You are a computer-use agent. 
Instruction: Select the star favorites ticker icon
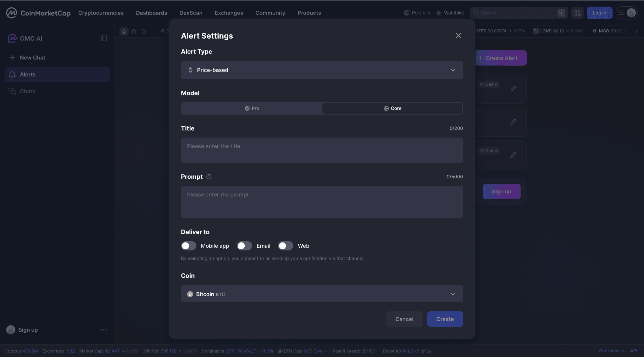pos(134,31)
